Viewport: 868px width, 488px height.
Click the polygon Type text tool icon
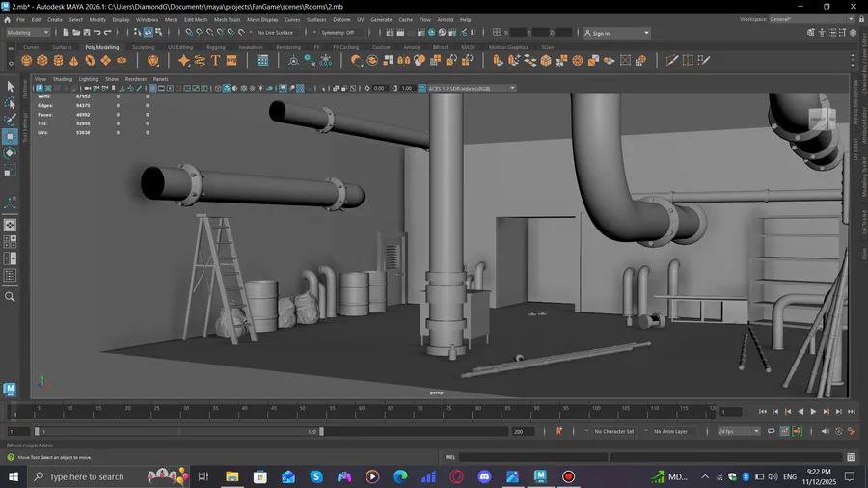pyautogui.click(x=216, y=60)
